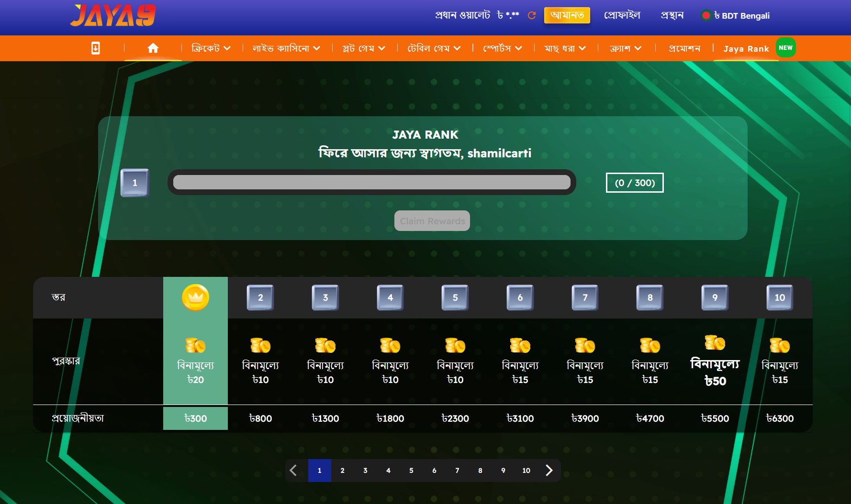
Task: Click the প্রধান ওয়ালেট balance text
Action: (477, 15)
